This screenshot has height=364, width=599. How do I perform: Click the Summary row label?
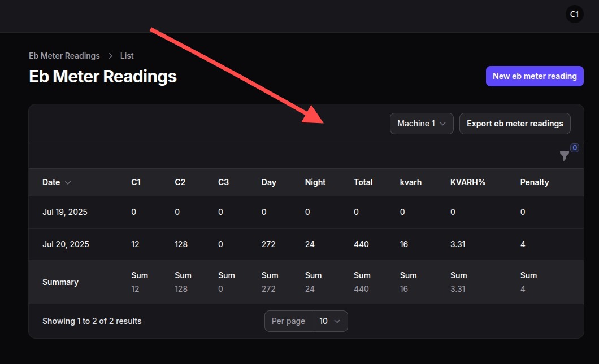(60, 282)
